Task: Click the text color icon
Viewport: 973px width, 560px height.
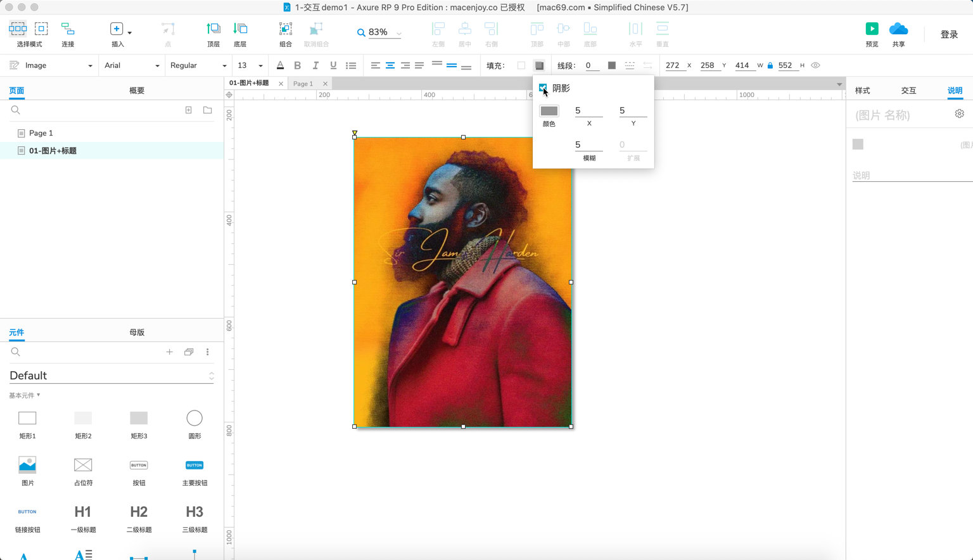Action: coord(280,65)
